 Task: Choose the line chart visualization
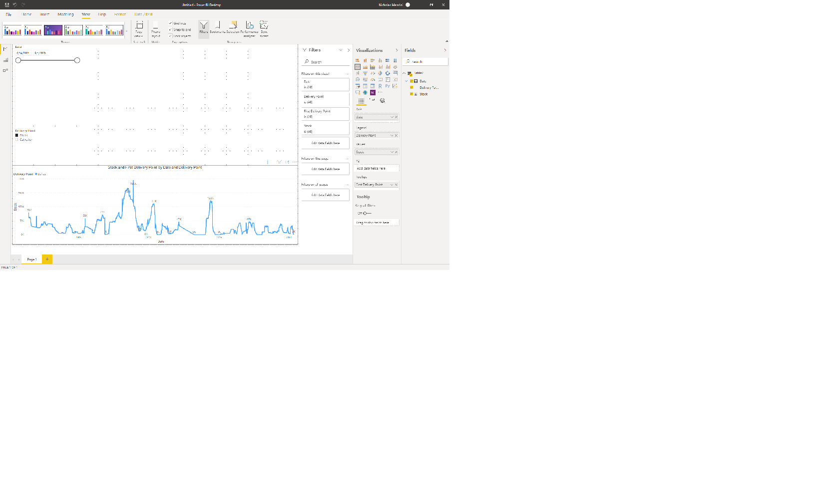[x=358, y=66]
